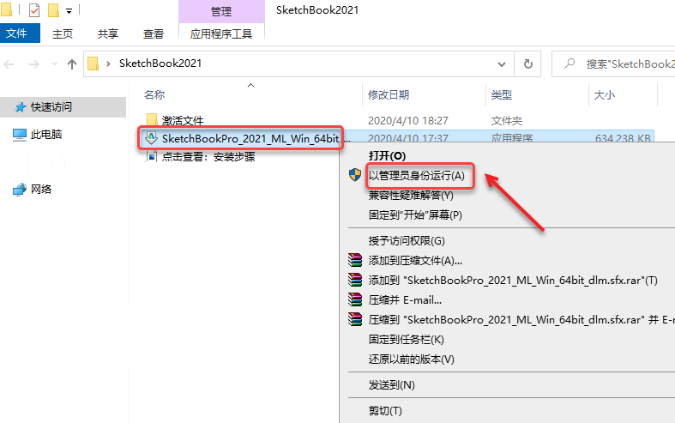
Task: Select the 应用程序工具 tab
Action: click(x=221, y=34)
